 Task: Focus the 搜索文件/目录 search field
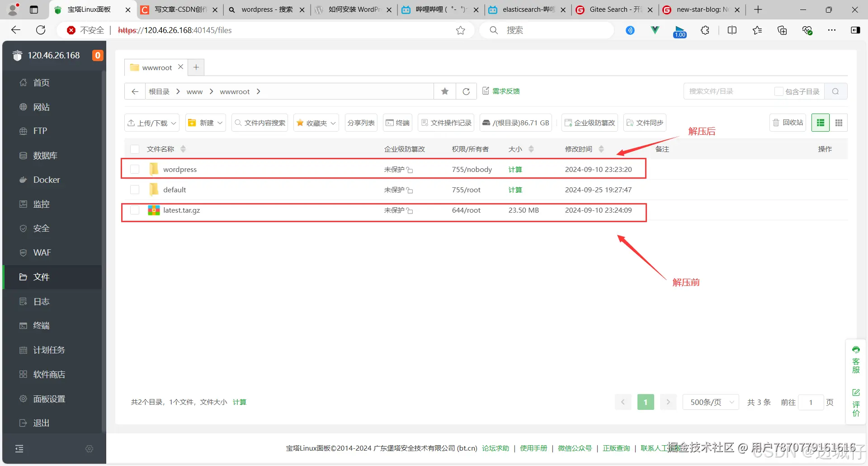(x=729, y=91)
